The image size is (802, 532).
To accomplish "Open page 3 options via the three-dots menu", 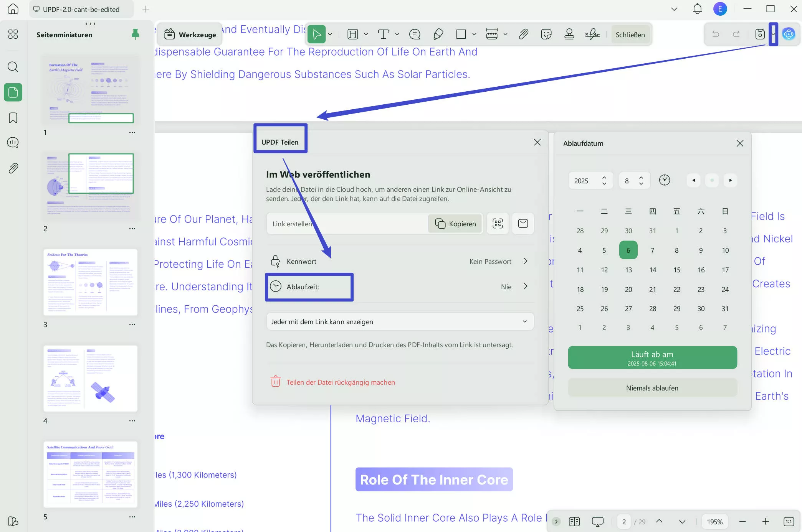I will pyautogui.click(x=132, y=325).
